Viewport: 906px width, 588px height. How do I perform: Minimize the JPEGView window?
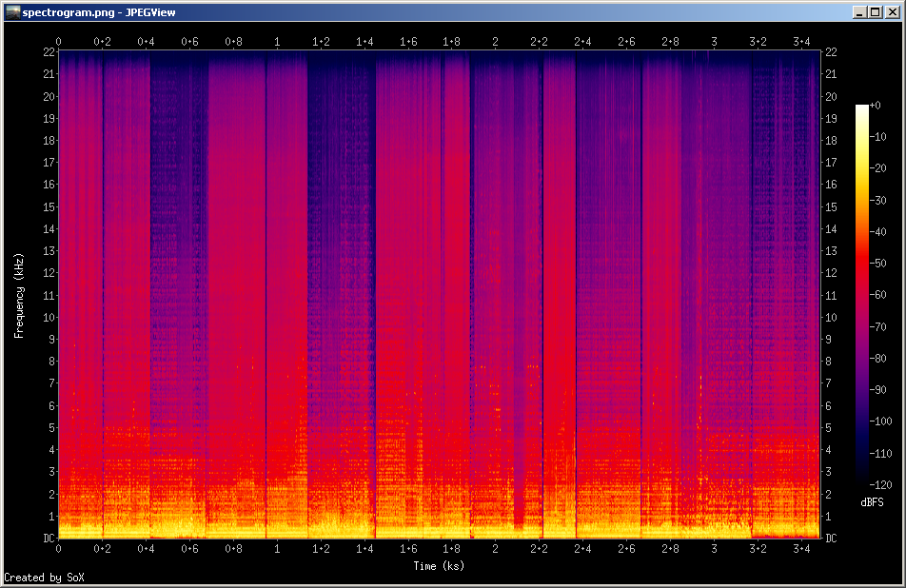(x=860, y=12)
